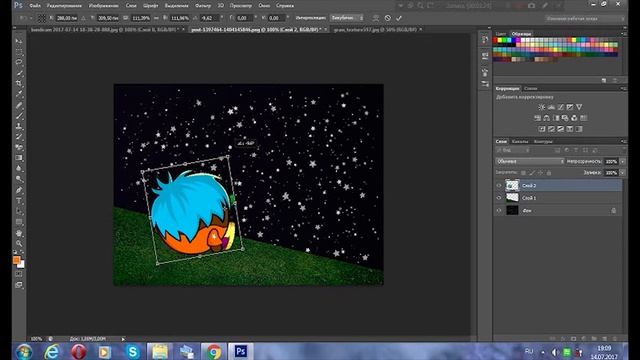Select the Dodge tool
Image resolution: width=640 pixels, height=360 pixels.
19,179
